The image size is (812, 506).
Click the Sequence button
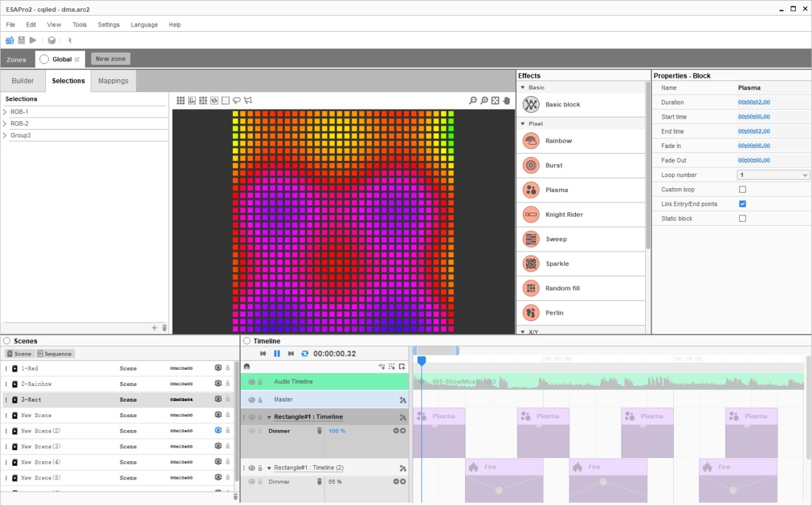pos(55,354)
